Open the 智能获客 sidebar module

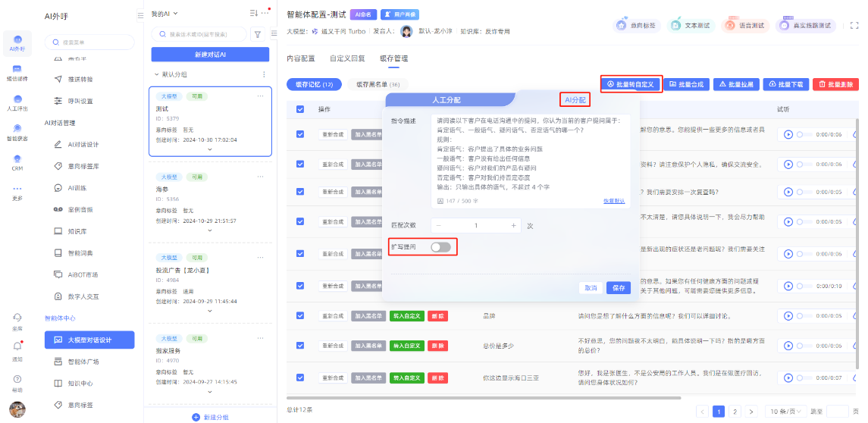pyautogui.click(x=17, y=132)
